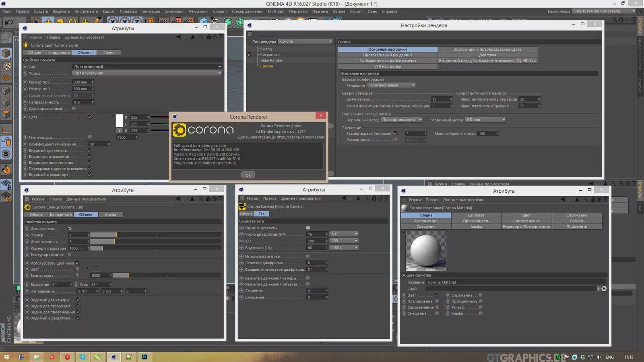Toggle Температура checkbox in Corona Light
This screenshot has height=362, width=644.
(x=90, y=137)
